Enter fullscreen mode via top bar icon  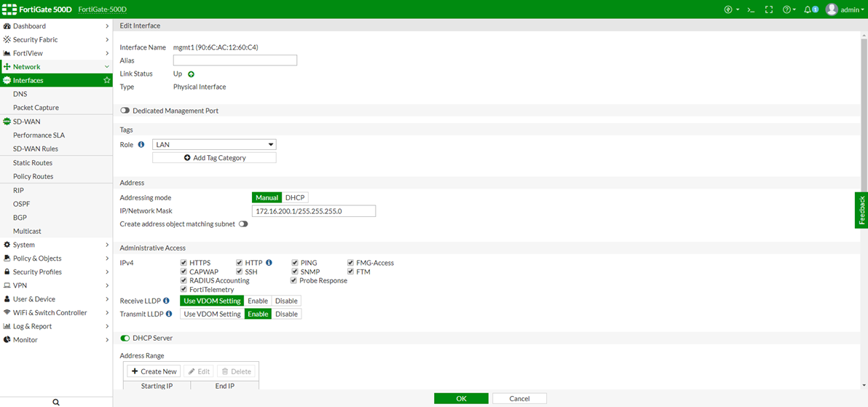[x=769, y=9]
